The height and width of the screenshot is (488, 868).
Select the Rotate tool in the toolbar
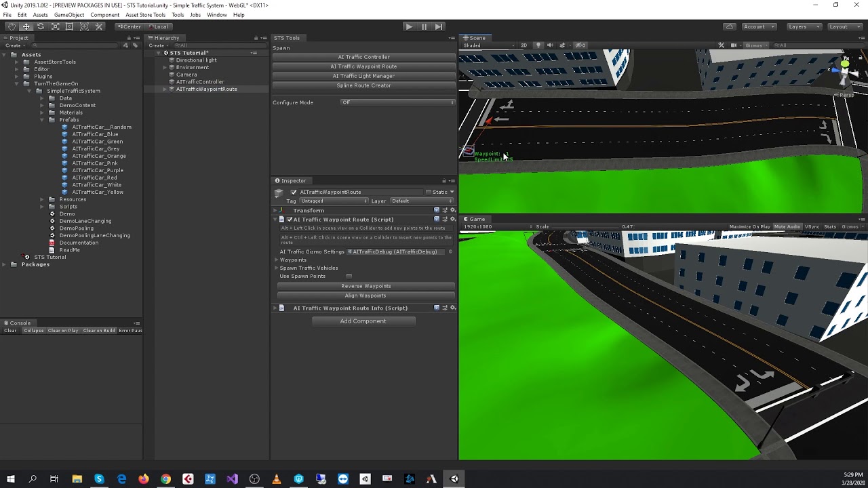click(x=41, y=26)
